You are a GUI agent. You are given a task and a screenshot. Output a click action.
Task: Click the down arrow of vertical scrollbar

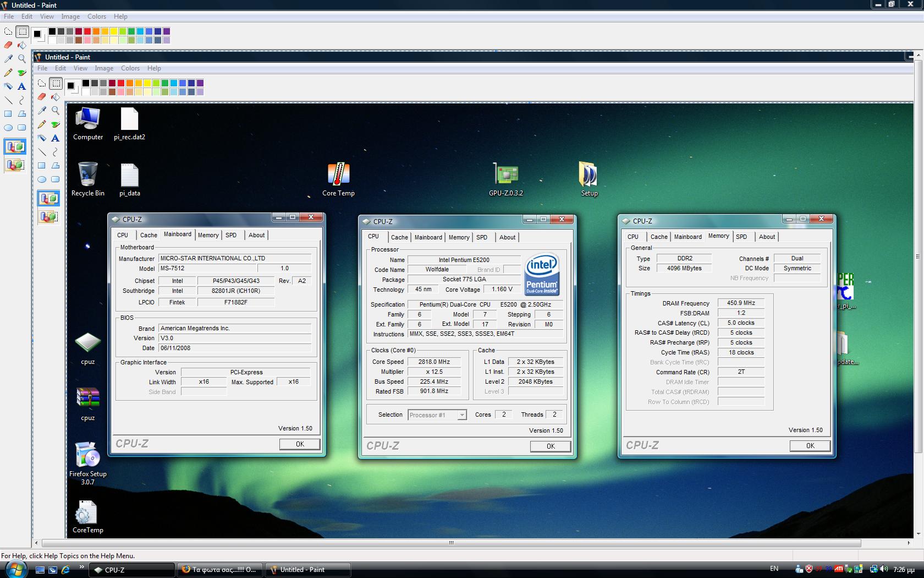pos(918,533)
